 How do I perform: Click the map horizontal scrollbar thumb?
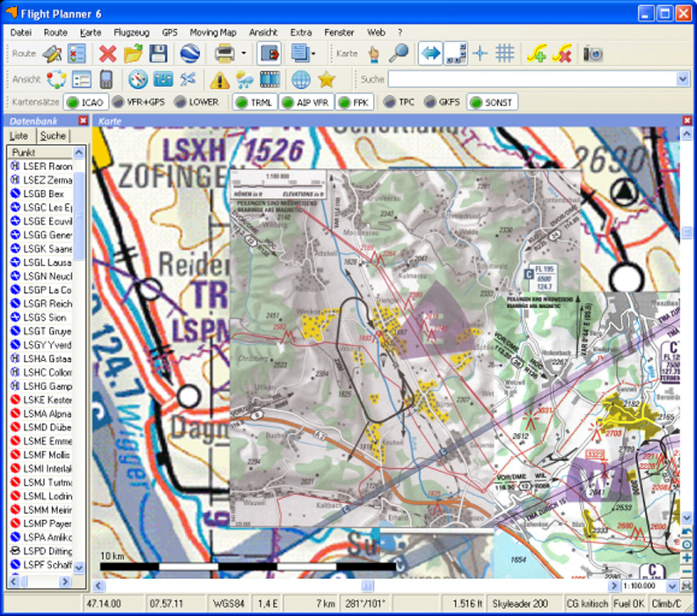[x=368, y=586]
